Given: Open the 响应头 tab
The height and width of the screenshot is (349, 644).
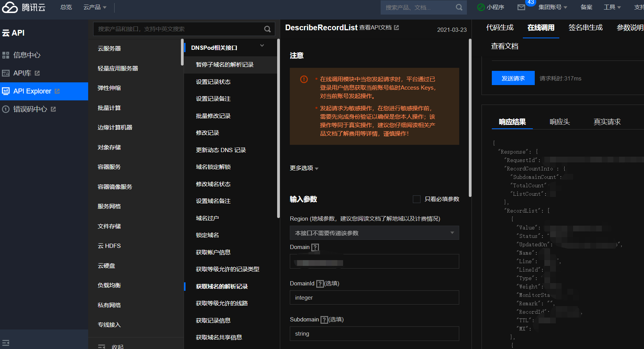Looking at the screenshot, I should click(x=560, y=122).
